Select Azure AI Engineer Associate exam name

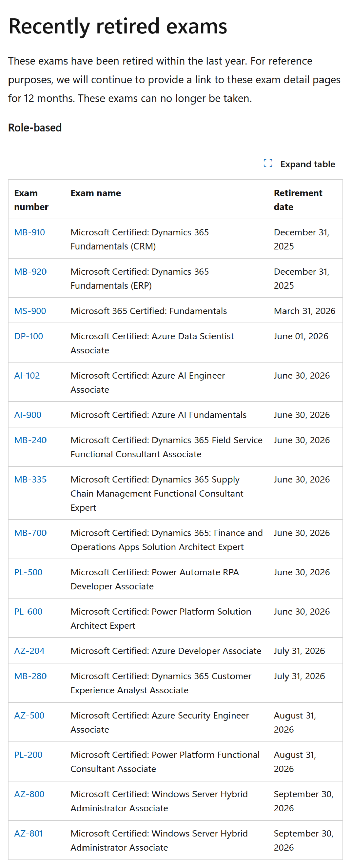[148, 382]
